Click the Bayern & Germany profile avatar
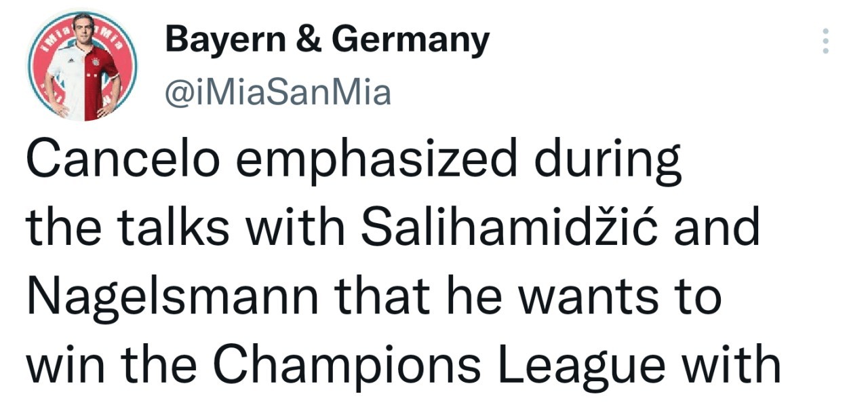 point(82,66)
